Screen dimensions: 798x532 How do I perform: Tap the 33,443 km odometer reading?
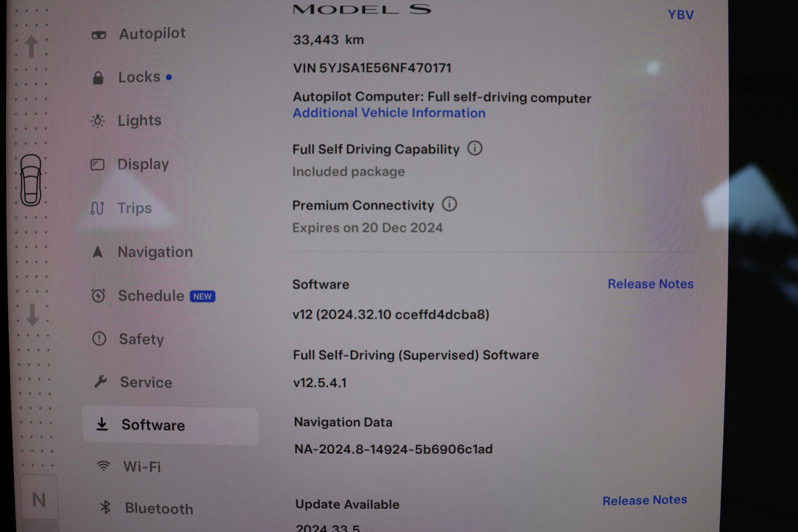pos(328,40)
